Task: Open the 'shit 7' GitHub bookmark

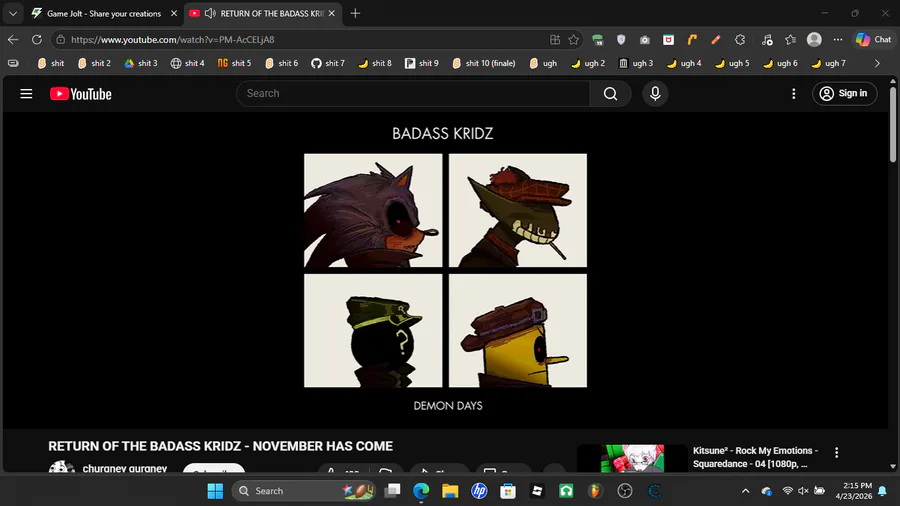Action: (x=328, y=63)
